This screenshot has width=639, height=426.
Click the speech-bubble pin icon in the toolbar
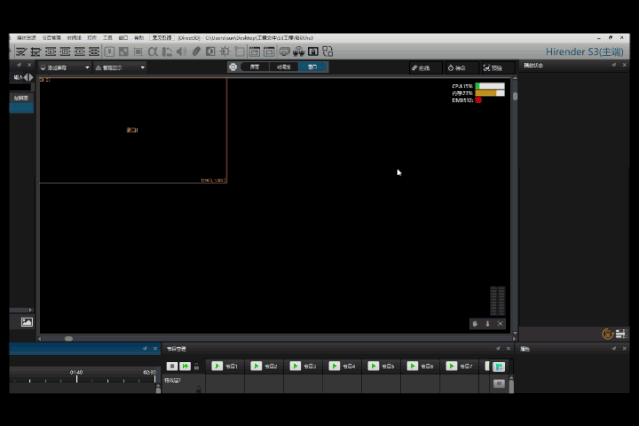point(109,52)
